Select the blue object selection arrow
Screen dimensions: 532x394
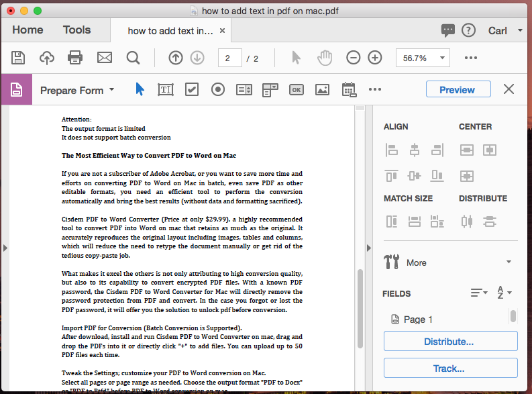(140, 89)
